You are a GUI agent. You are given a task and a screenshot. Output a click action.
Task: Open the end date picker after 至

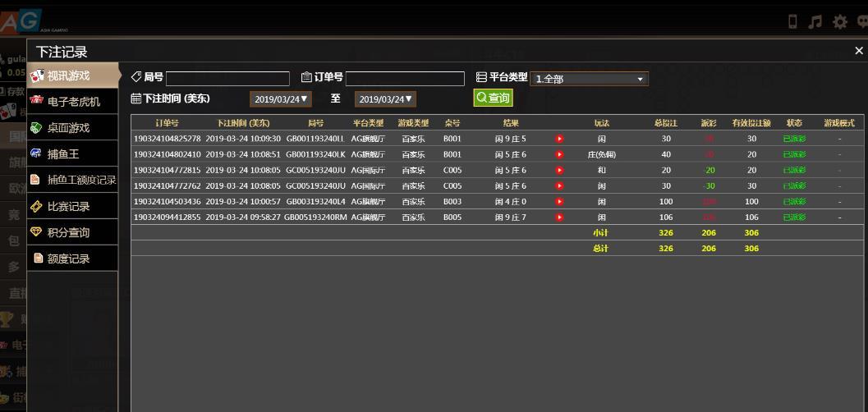point(385,99)
